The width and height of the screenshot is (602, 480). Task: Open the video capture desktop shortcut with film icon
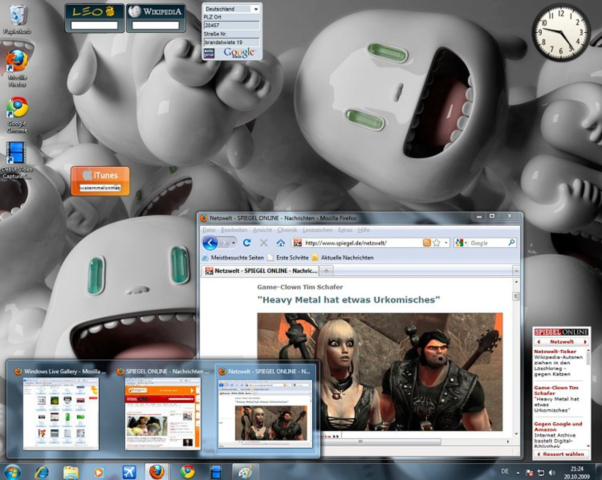click(x=16, y=161)
